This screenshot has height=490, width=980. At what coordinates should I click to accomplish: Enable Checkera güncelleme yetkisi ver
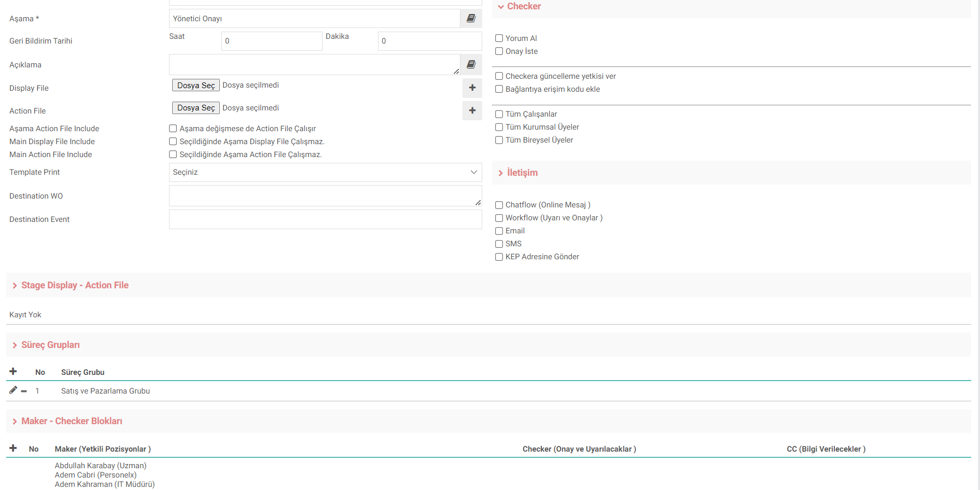coord(499,76)
